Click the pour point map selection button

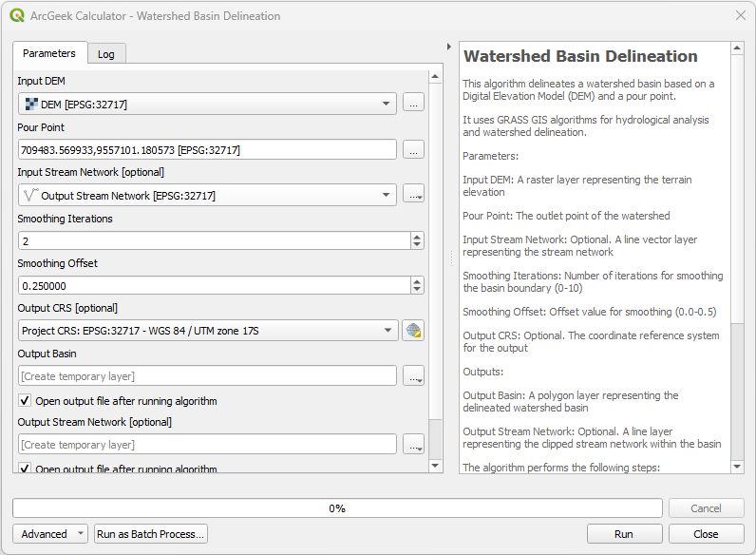(413, 149)
